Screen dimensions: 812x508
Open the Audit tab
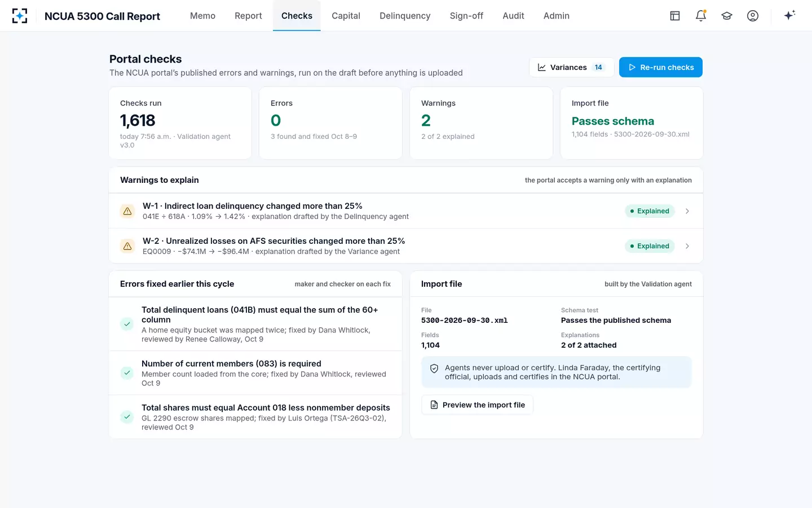[x=513, y=16]
